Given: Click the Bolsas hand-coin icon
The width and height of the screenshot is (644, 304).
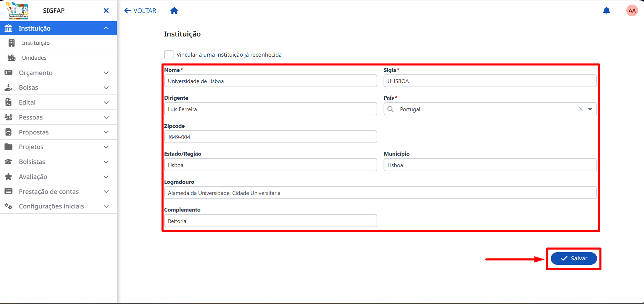Looking at the screenshot, I should coord(9,88).
